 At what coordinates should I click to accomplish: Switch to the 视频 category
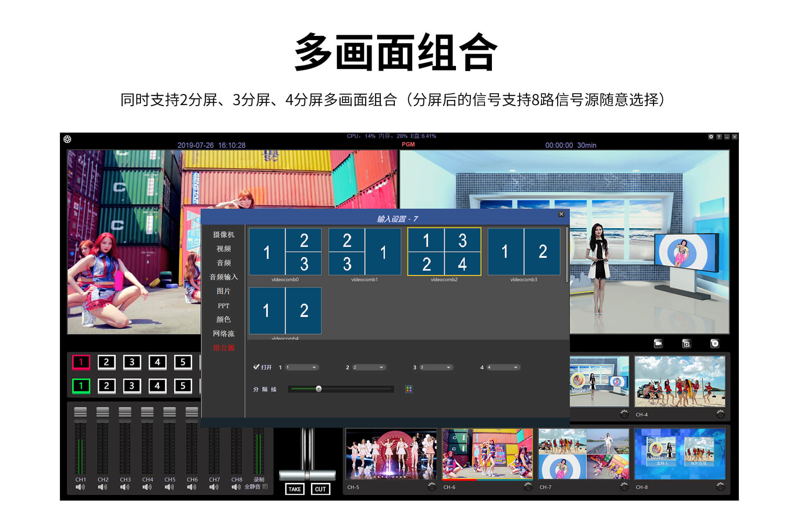223,249
